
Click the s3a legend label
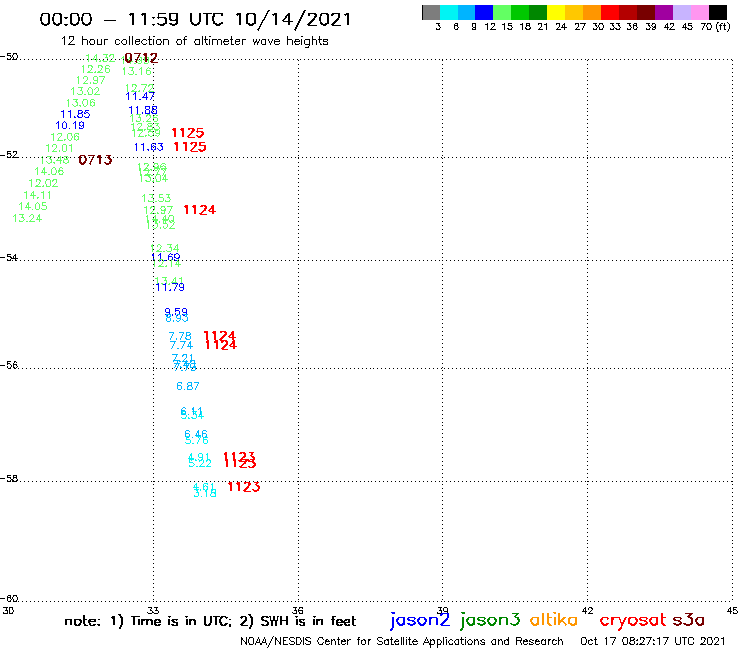click(689, 620)
